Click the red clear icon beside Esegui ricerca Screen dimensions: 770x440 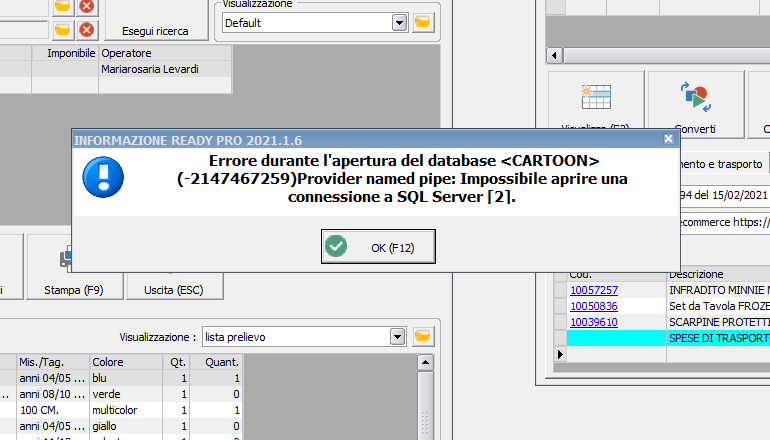(x=87, y=30)
